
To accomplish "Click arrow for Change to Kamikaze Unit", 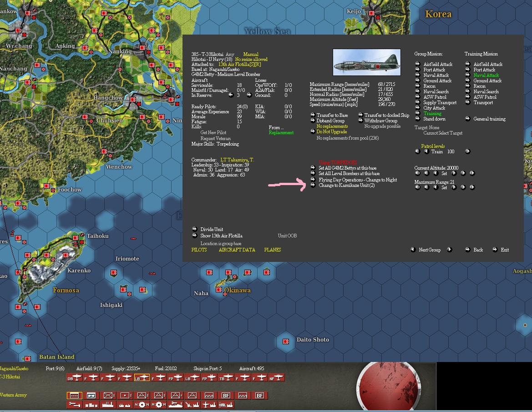I will 313,185.
